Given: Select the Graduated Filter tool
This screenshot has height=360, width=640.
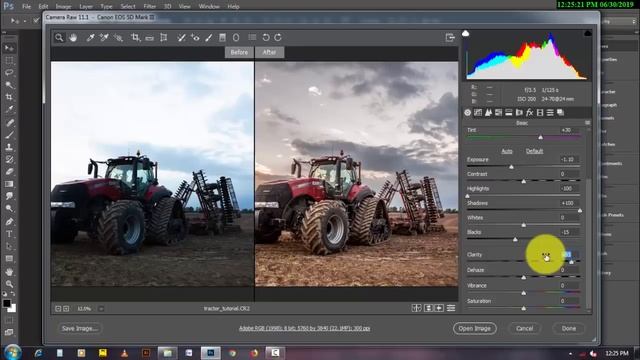Looking at the screenshot, I should pos(222,38).
